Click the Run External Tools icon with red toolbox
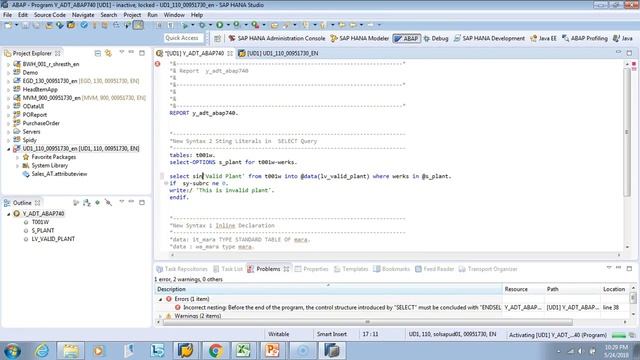The image size is (640, 360). (255, 25)
